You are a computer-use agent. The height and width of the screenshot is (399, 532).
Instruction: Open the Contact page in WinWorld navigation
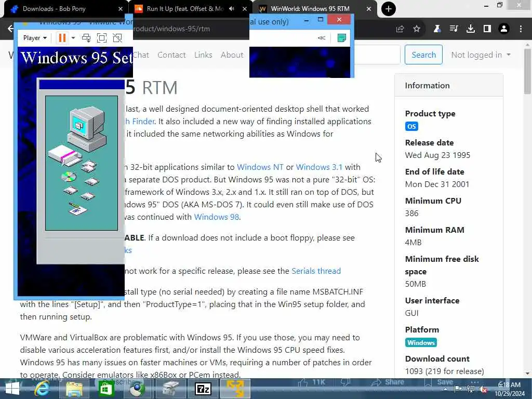(x=171, y=55)
